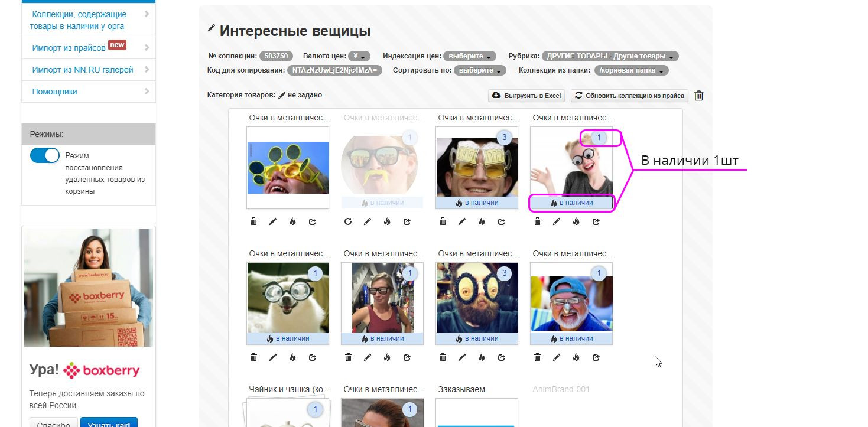
Task: Delete the dog with glasses product
Action: (x=253, y=357)
